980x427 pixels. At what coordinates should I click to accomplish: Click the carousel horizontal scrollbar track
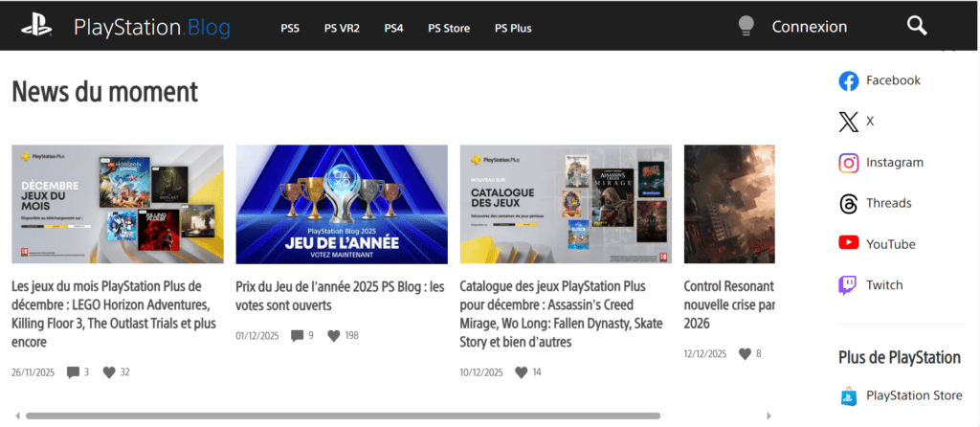pos(392,416)
